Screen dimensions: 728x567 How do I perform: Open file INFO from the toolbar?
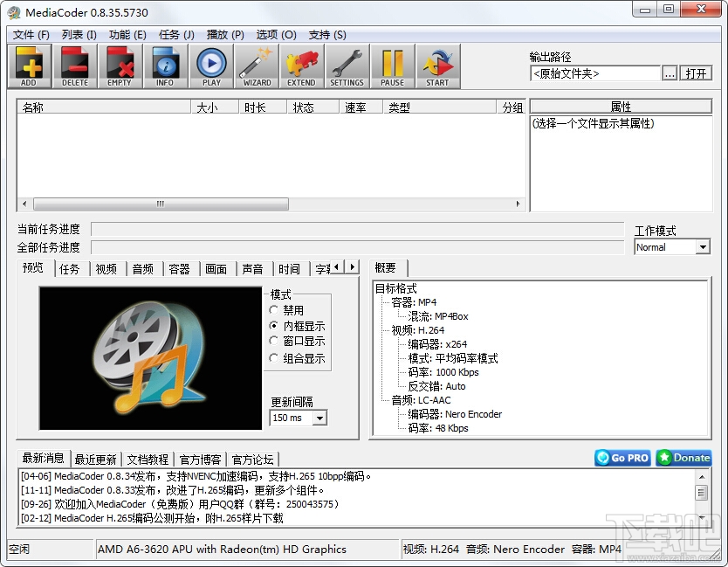(x=165, y=66)
